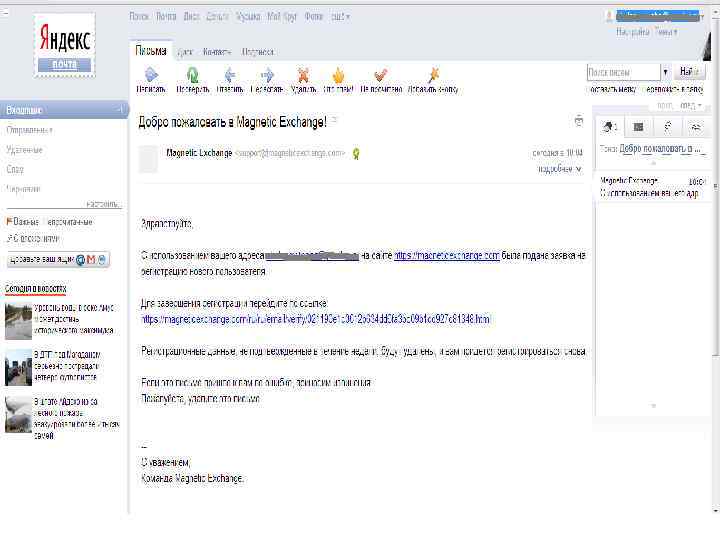
Task: Click the green ribbon icon after sender address
Action: 356,154
